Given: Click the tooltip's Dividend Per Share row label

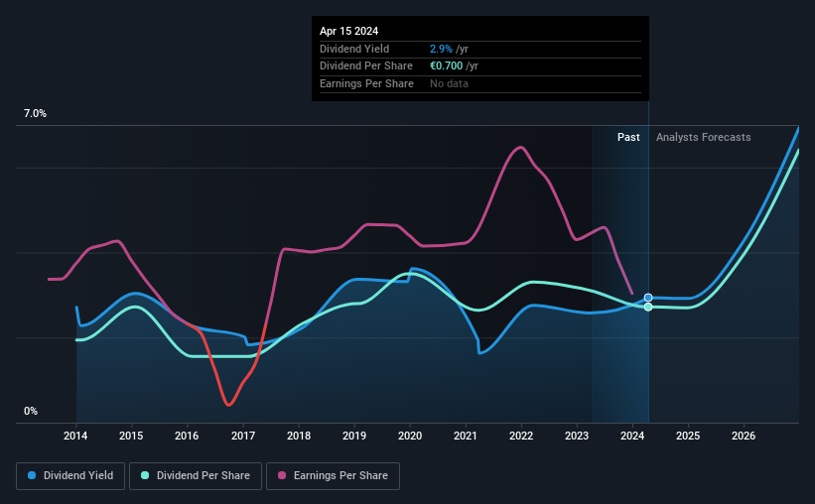Looking at the screenshot, I should coord(366,66).
